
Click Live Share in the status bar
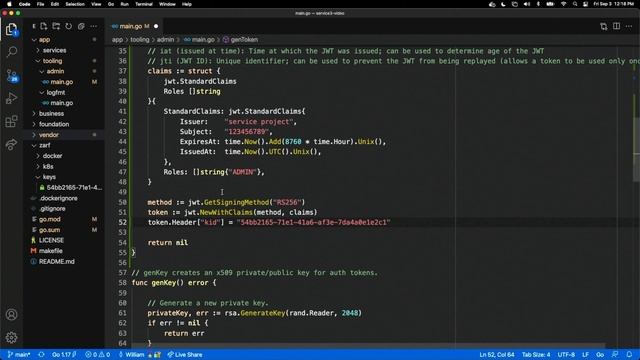click(185, 354)
